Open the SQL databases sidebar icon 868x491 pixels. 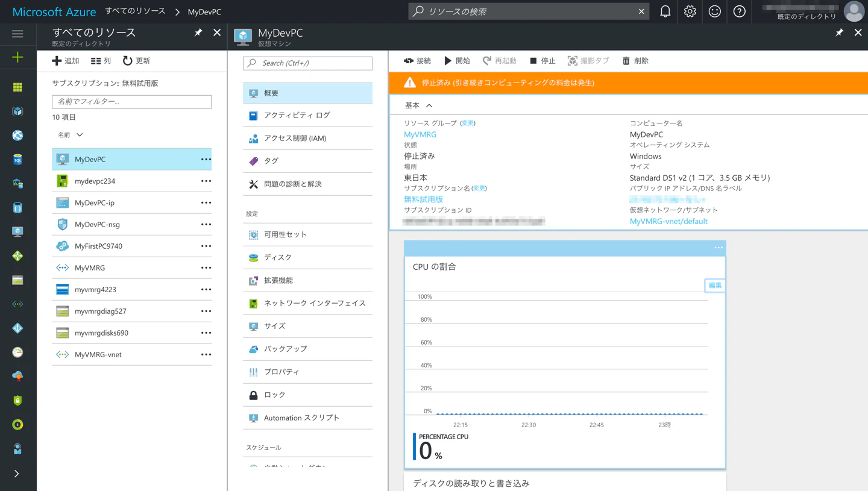coord(17,160)
